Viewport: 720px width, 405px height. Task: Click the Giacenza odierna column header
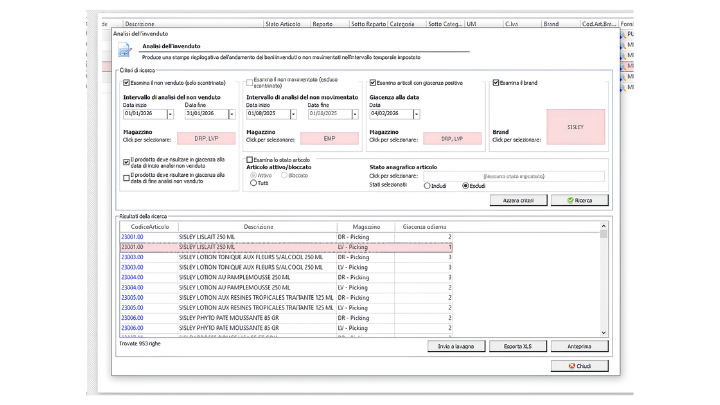(424, 227)
